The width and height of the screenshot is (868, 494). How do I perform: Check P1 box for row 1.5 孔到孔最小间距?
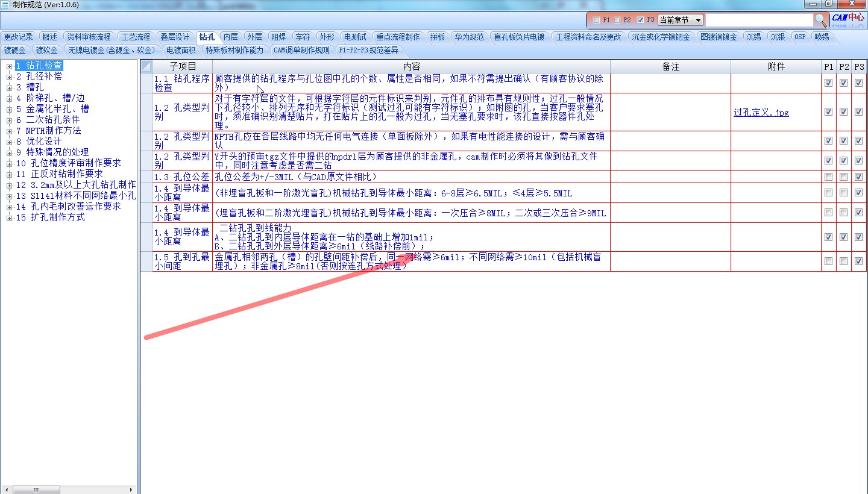pyautogui.click(x=828, y=261)
